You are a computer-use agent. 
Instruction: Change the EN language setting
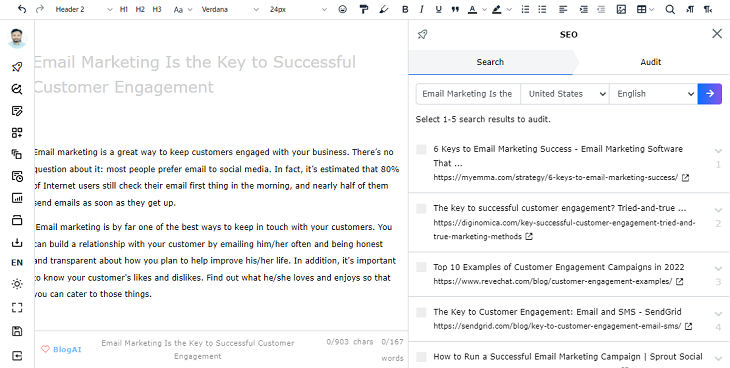point(17,263)
